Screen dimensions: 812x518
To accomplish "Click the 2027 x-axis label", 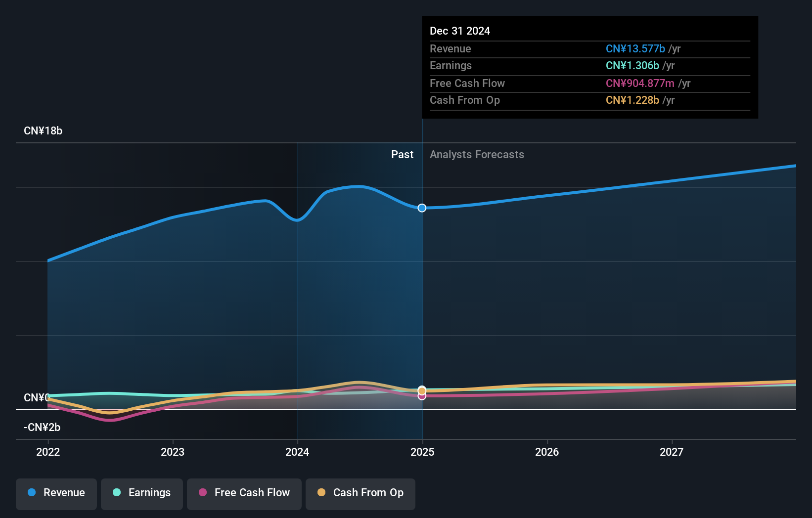I will tap(672, 452).
